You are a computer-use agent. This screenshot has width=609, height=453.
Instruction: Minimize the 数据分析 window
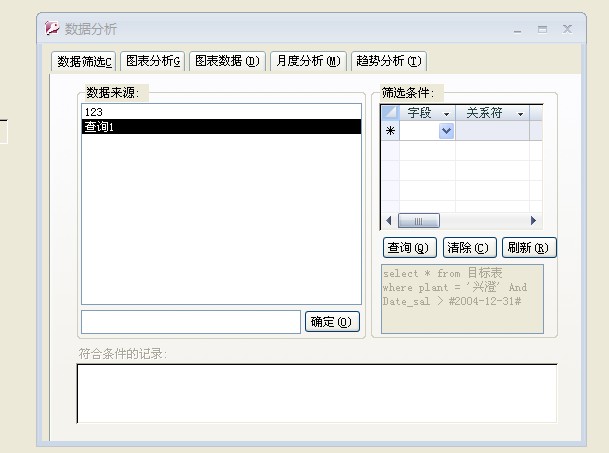518,30
